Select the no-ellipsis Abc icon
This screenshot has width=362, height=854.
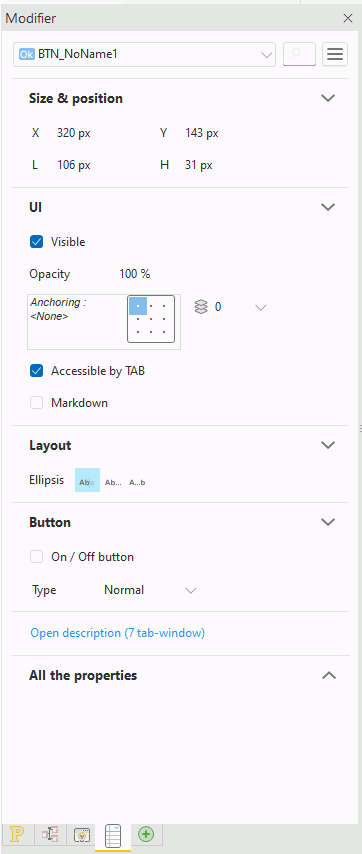87,480
